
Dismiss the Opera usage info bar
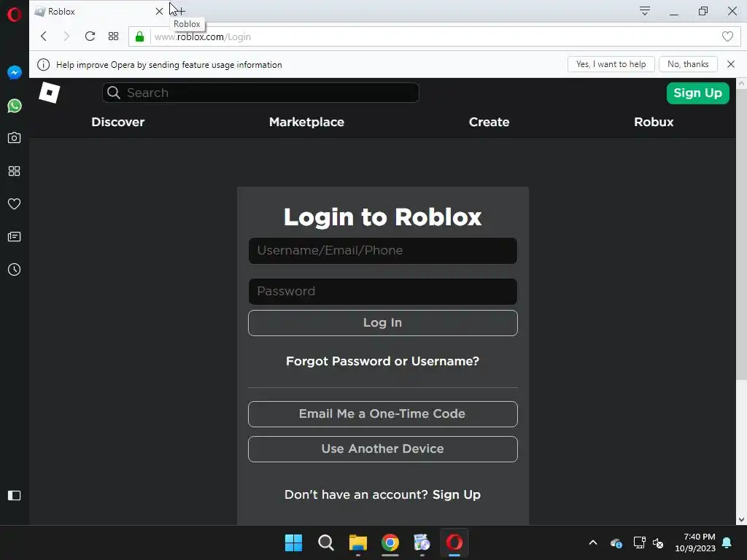pos(731,64)
